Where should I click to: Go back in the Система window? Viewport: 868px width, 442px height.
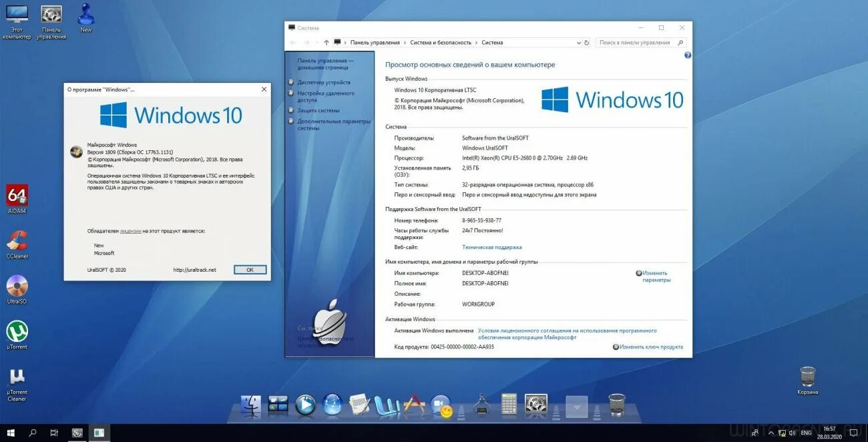[293, 42]
